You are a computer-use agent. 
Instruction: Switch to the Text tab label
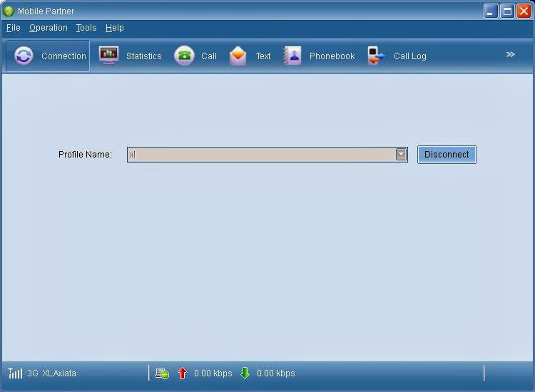263,56
